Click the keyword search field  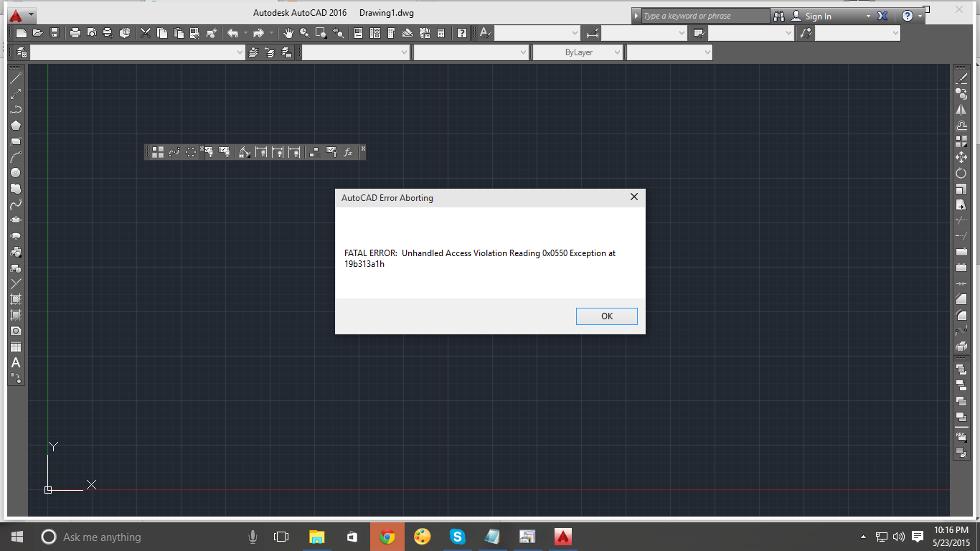705,16
